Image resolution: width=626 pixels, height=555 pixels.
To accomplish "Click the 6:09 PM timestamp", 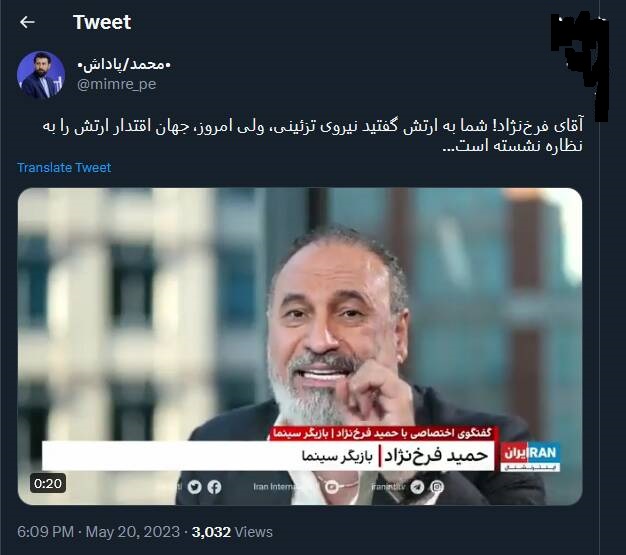I will (46, 532).
